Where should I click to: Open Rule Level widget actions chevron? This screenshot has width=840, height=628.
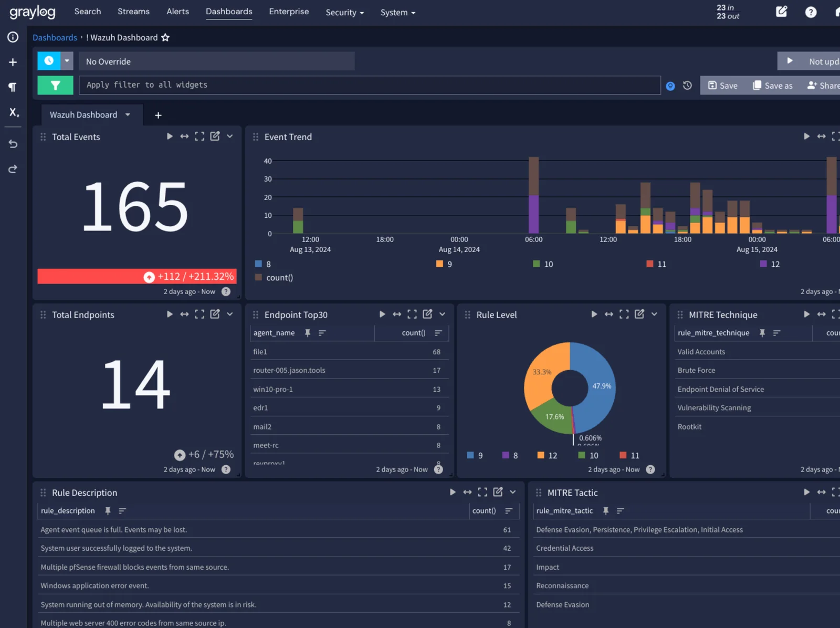tap(654, 315)
